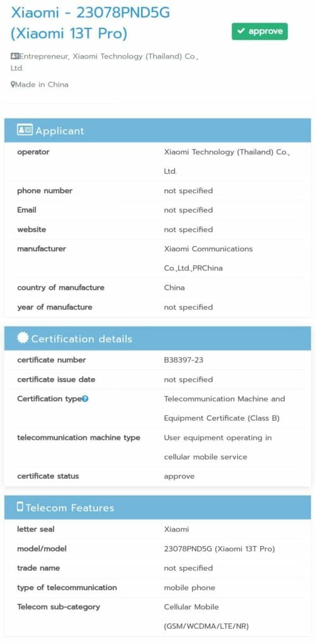Collapse the Certification details section header
Viewport: 316px width, 644px height.
click(158, 338)
